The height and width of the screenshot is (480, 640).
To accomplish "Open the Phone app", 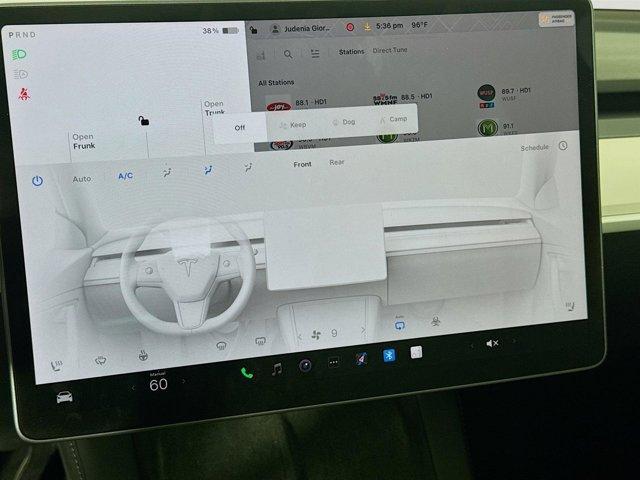I will 247,373.
